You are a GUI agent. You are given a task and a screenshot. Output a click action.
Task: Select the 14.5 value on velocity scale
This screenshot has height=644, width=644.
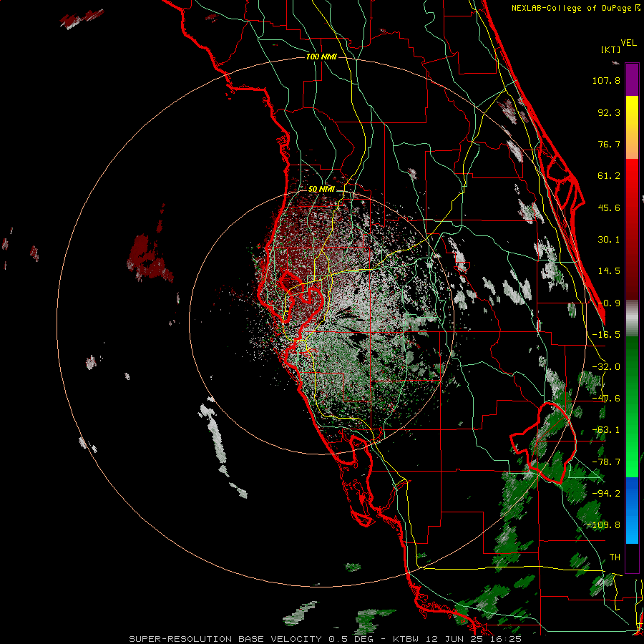click(x=609, y=271)
